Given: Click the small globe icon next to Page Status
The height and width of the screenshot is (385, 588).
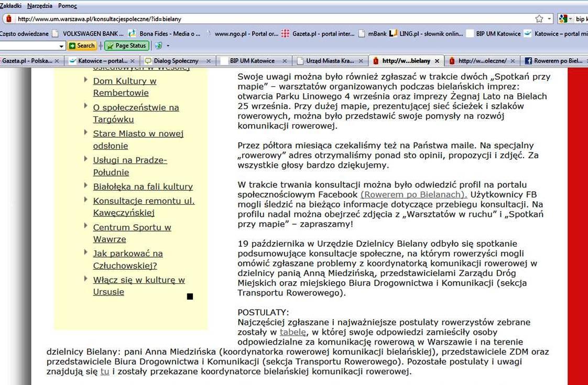Looking at the screenshot, I should (x=159, y=46).
